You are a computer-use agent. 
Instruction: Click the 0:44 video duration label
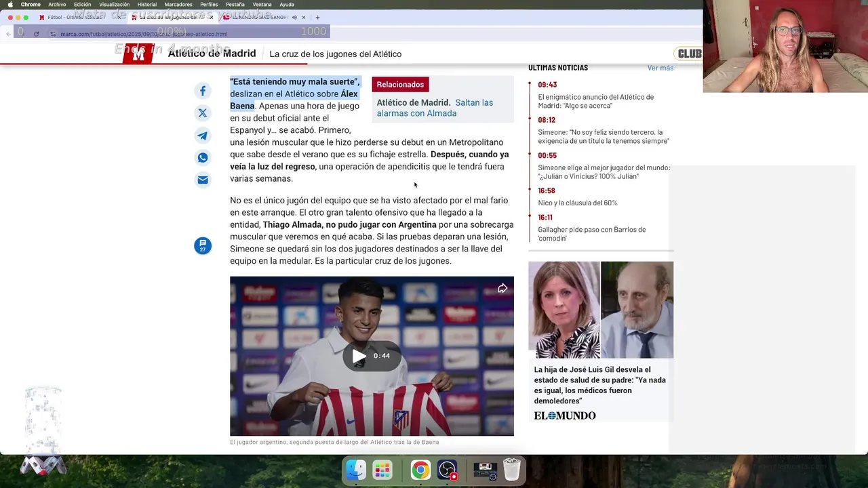click(382, 356)
